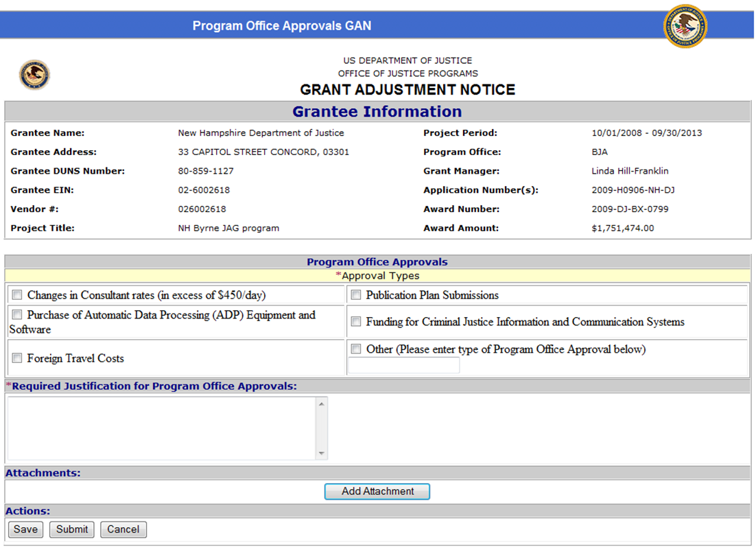This screenshot has width=756, height=549.
Task: Click the Grantee DUNS Number label
Action: click(67, 171)
